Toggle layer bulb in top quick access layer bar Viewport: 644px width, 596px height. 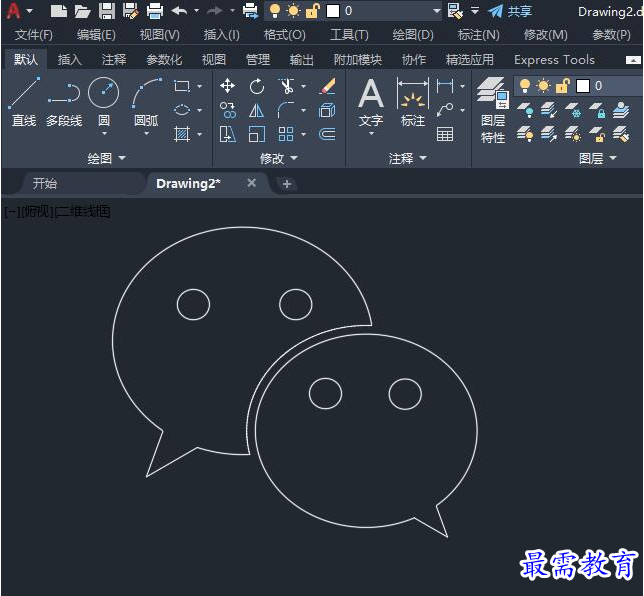point(275,11)
